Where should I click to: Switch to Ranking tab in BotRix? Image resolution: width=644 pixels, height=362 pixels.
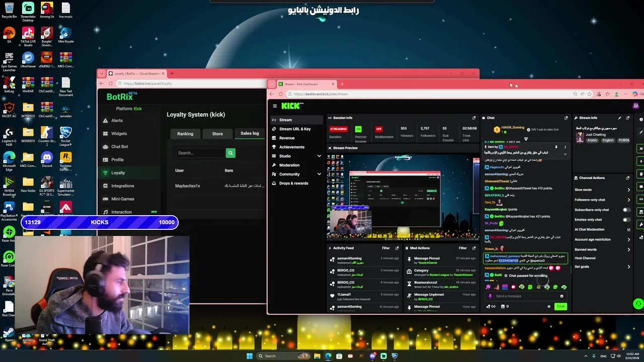click(185, 134)
